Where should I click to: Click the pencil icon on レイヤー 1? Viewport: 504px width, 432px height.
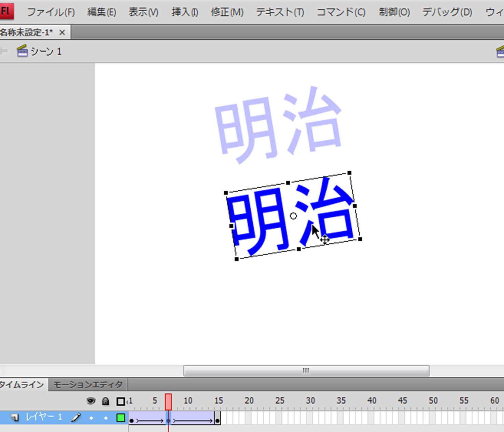click(x=76, y=418)
